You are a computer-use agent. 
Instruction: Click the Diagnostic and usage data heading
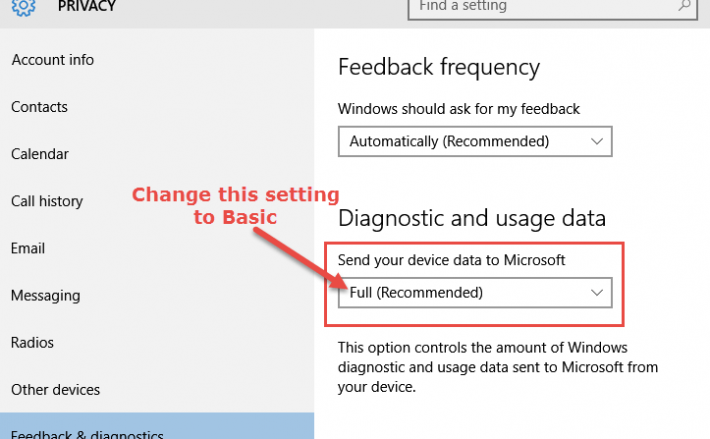coord(472,218)
